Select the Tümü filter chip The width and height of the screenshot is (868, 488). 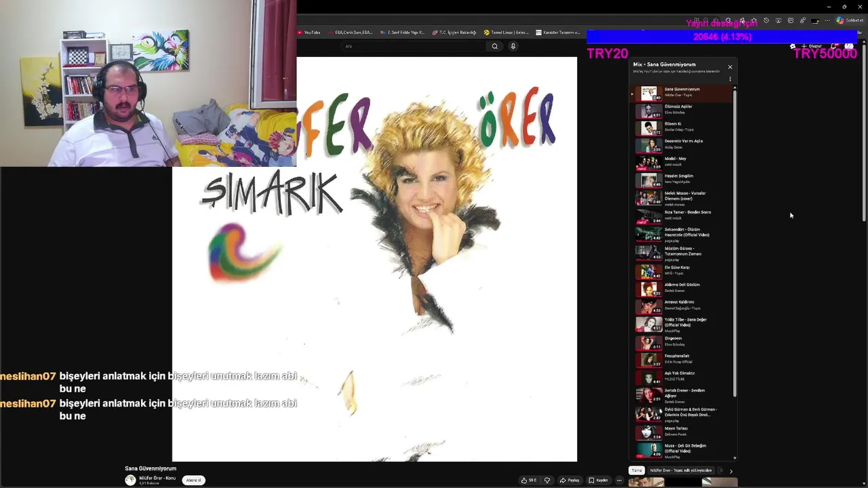click(x=636, y=470)
